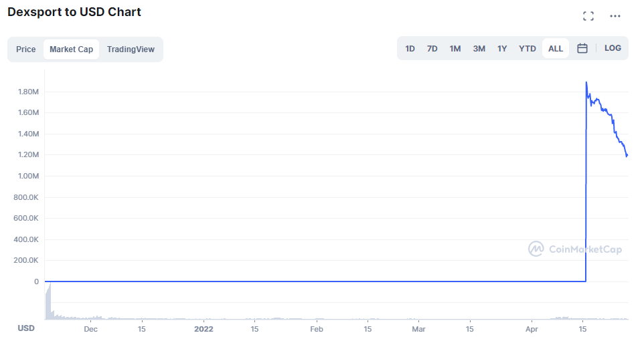Select the Market Cap tab
The width and height of the screenshot is (644, 337).
[x=71, y=49]
